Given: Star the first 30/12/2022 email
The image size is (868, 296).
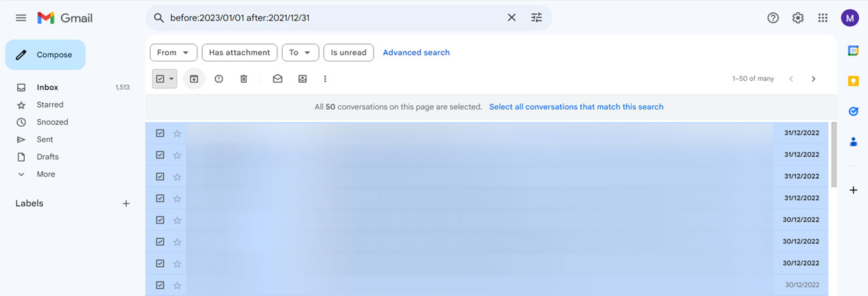Looking at the screenshot, I should 177,220.
